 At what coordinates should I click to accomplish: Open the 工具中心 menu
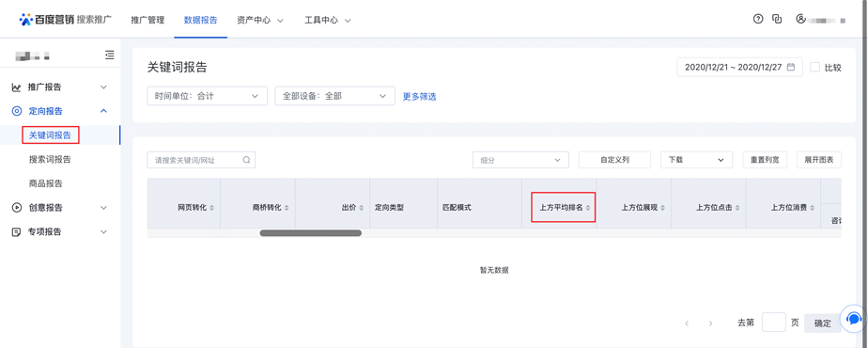[x=328, y=20]
